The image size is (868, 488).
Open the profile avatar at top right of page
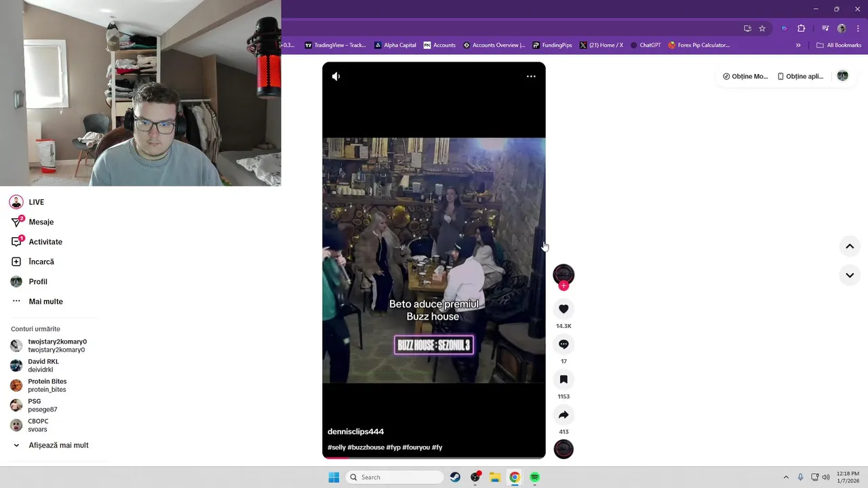click(842, 76)
